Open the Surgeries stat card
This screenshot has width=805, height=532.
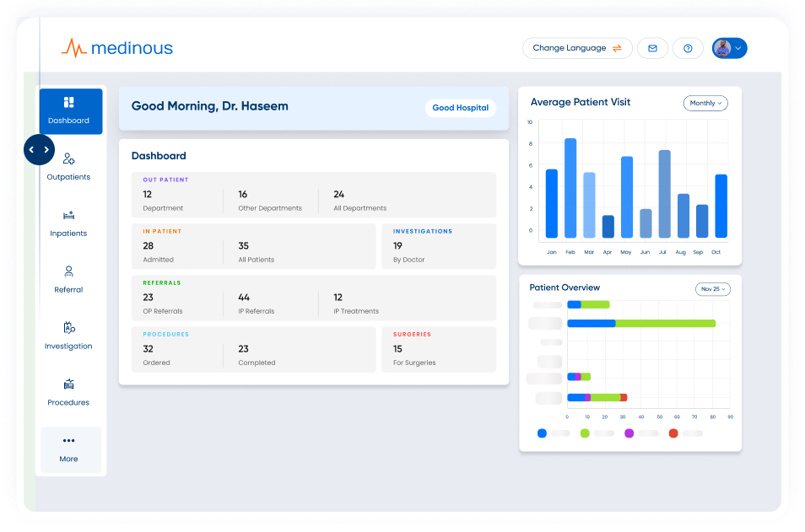tap(439, 349)
